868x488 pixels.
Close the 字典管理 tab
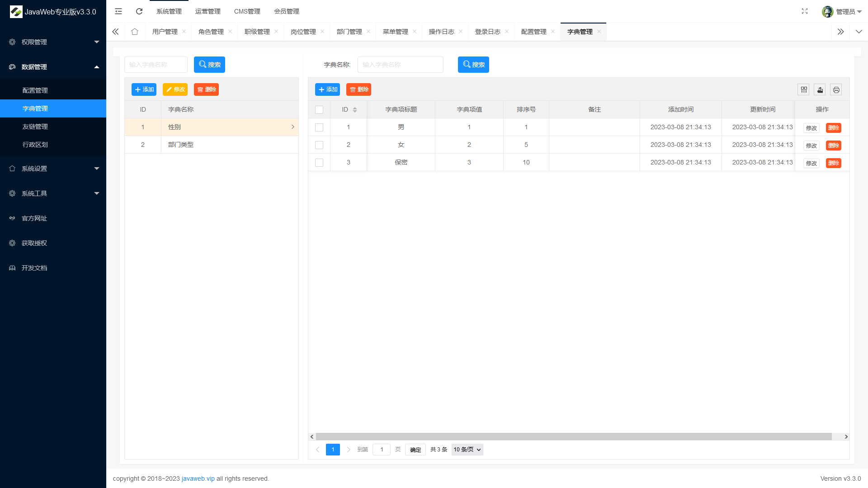[599, 31]
